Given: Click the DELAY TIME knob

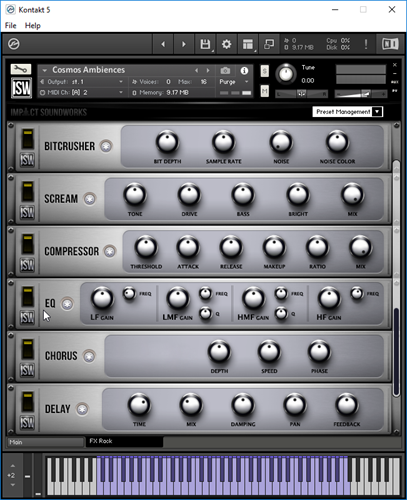Looking at the screenshot, I should pyautogui.click(x=139, y=405).
